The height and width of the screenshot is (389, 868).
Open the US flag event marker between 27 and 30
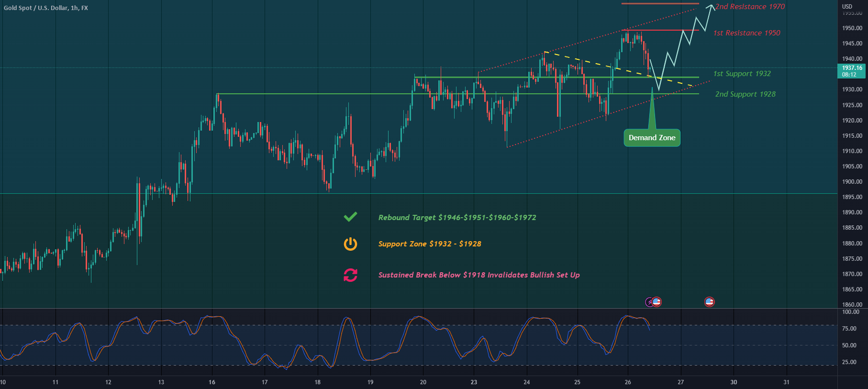(x=709, y=302)
